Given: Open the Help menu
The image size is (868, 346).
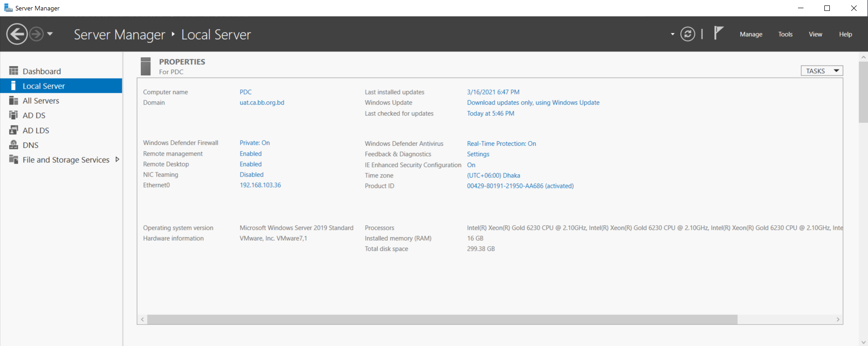Looking at the screenshot, I should 845,35.
